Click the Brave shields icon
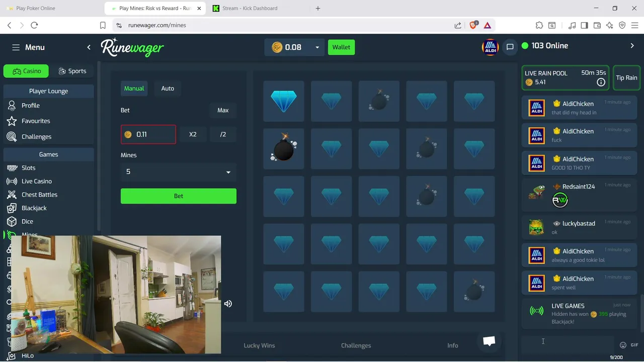The image size is (644, 362). pyautogui.click(x=473, y=25)
